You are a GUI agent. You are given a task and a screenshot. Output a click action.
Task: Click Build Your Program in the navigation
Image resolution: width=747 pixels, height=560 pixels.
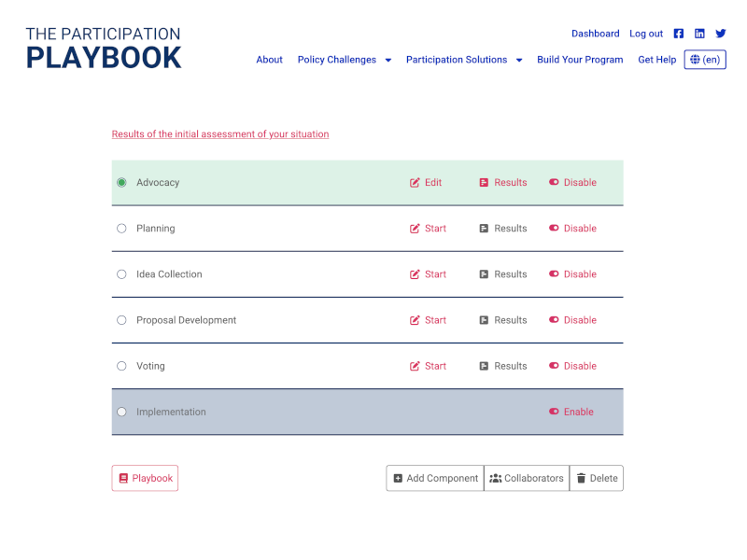[x=579, y=59]
